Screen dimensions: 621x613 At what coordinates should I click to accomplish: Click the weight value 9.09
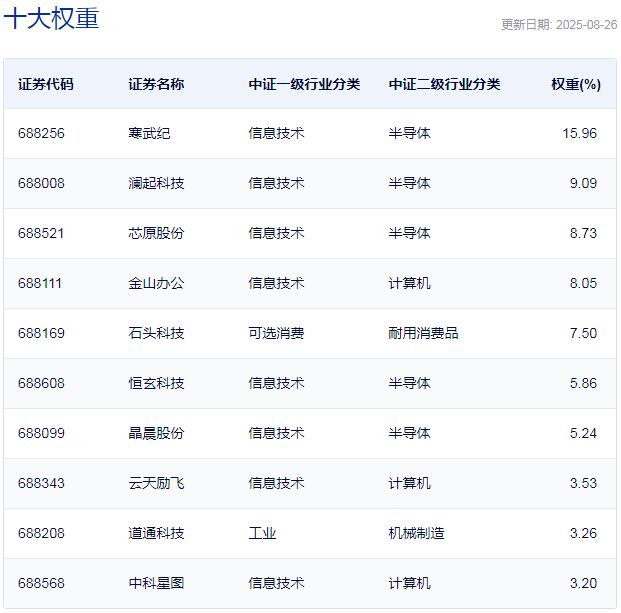click(583, 183)
